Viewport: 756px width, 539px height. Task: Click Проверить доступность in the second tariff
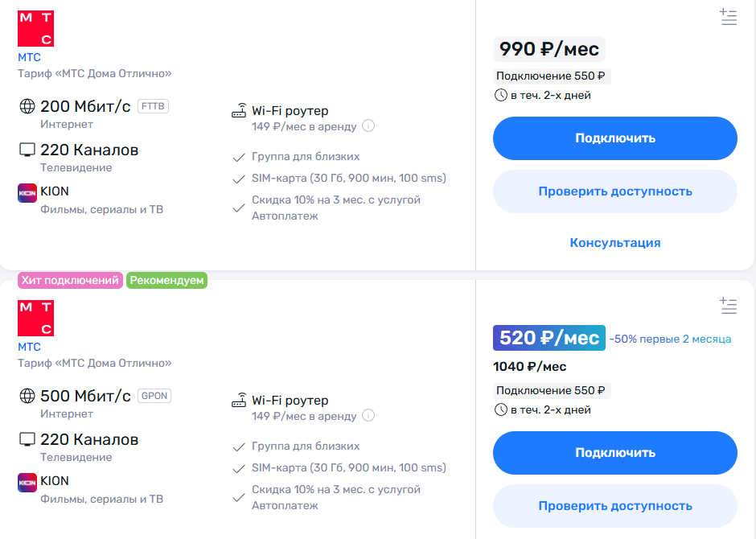(614, 506)
